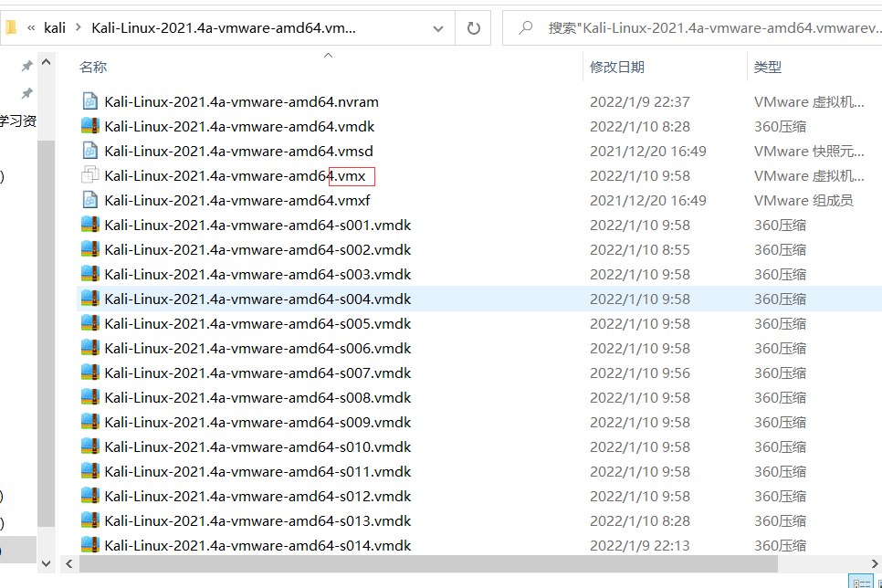Select Kali-Linux-2021.4a-vmware-amd64.vmx file name
Image resolution: width=882 pixels, height=588 pixels.
click(x=236, y=176)
